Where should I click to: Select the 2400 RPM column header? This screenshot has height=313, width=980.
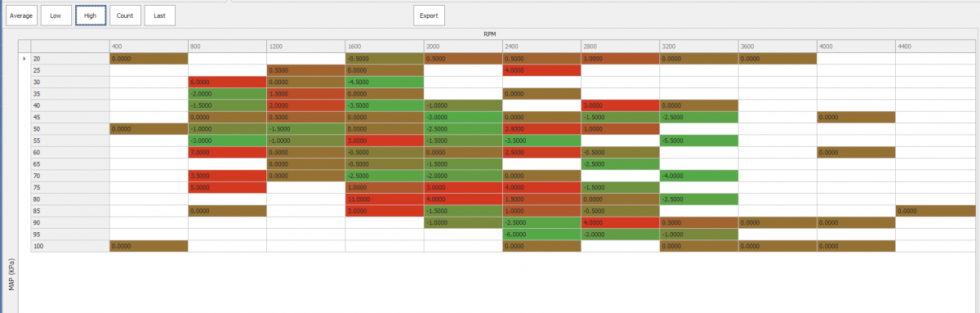pos(541,47)
